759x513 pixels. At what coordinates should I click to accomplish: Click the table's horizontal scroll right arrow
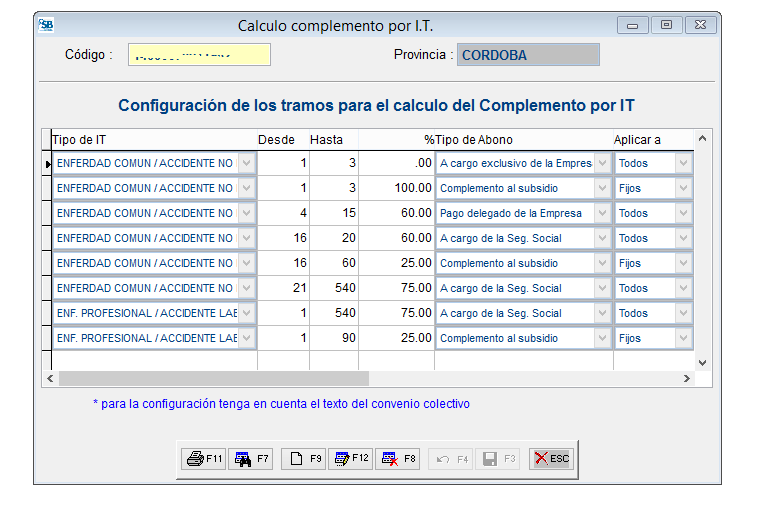click(x=686, y=378)
